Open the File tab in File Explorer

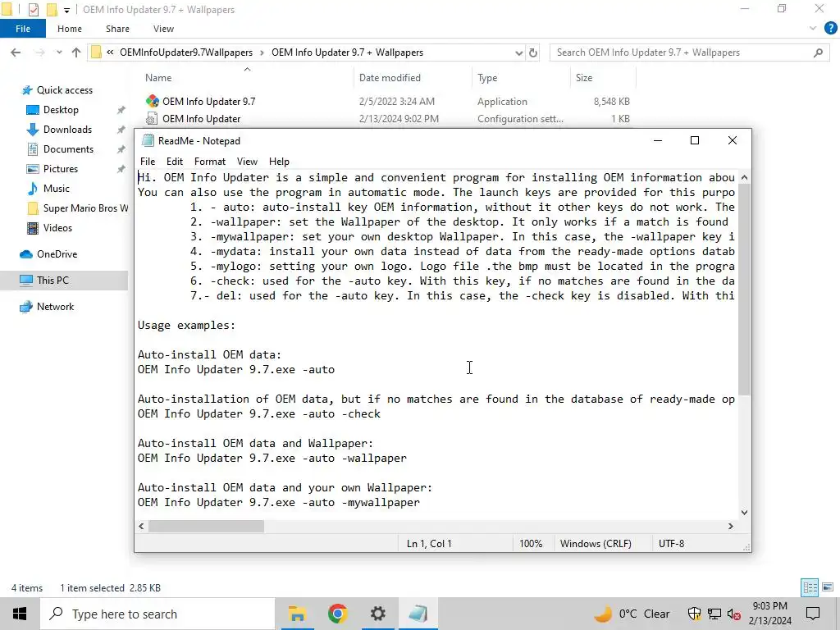(x=22, y=29)
